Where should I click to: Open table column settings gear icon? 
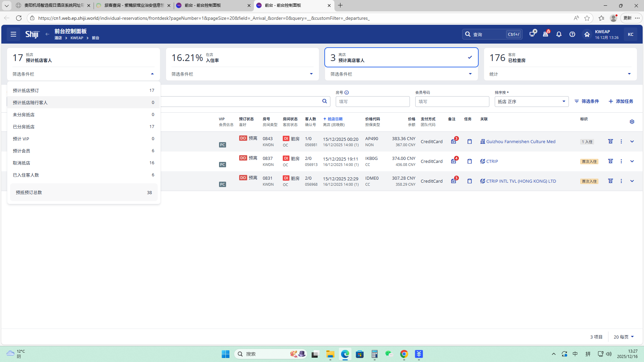[x=632, y=122]
